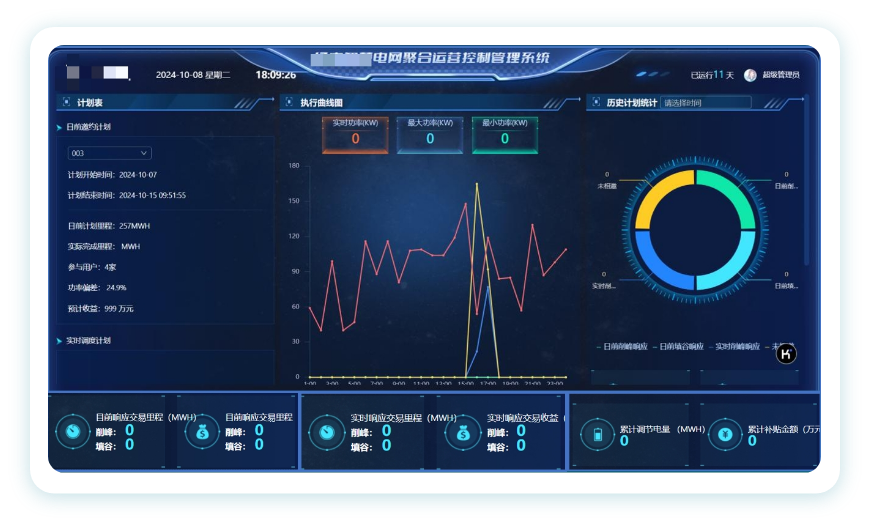Click battery icon of 累计调节电量
Screen dimensions: 870x527
pos(598,434)
